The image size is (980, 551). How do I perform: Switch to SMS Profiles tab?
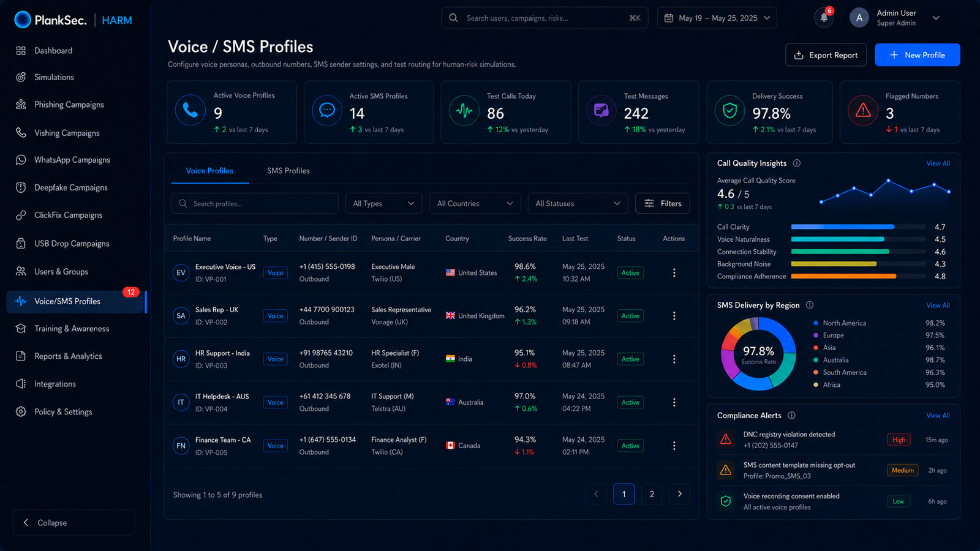[288, 171]
